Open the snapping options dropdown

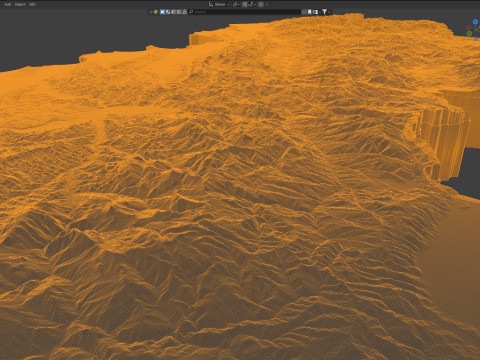(x=252, y=5)
